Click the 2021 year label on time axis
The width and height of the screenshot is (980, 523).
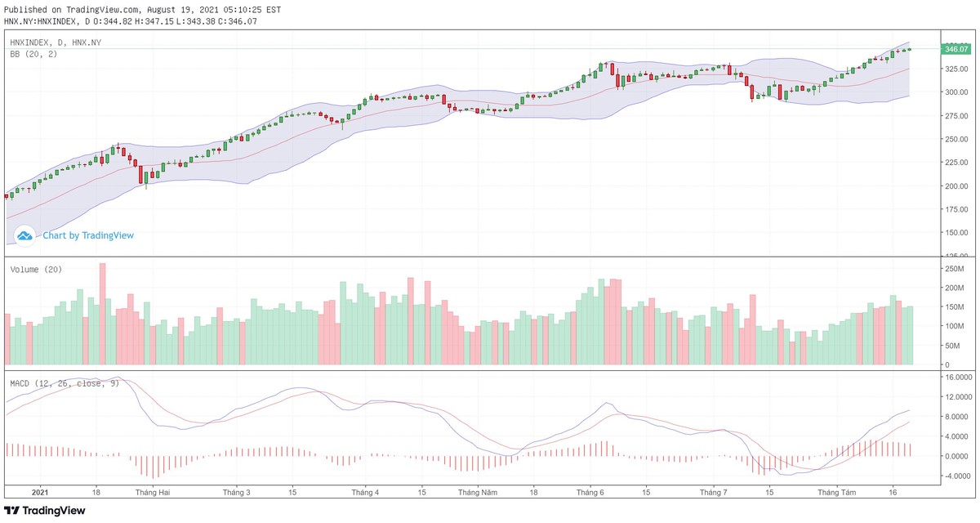click(39, 493)
